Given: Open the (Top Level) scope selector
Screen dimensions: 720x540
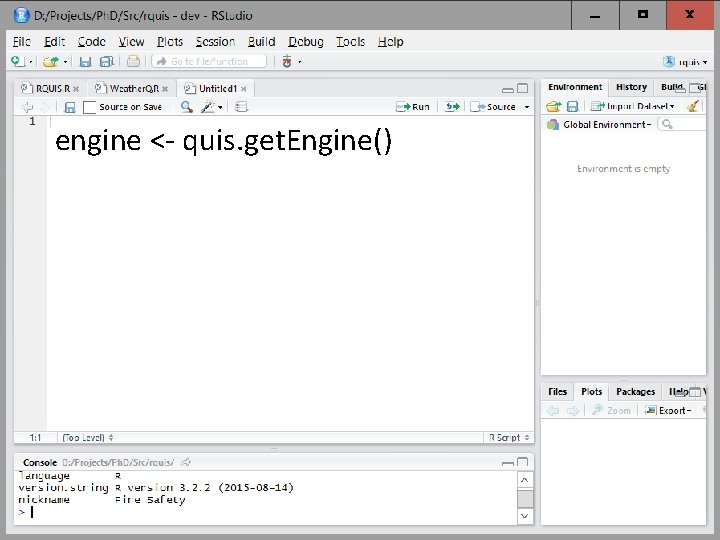Looking at the screenshot, I should pos(88,438).
